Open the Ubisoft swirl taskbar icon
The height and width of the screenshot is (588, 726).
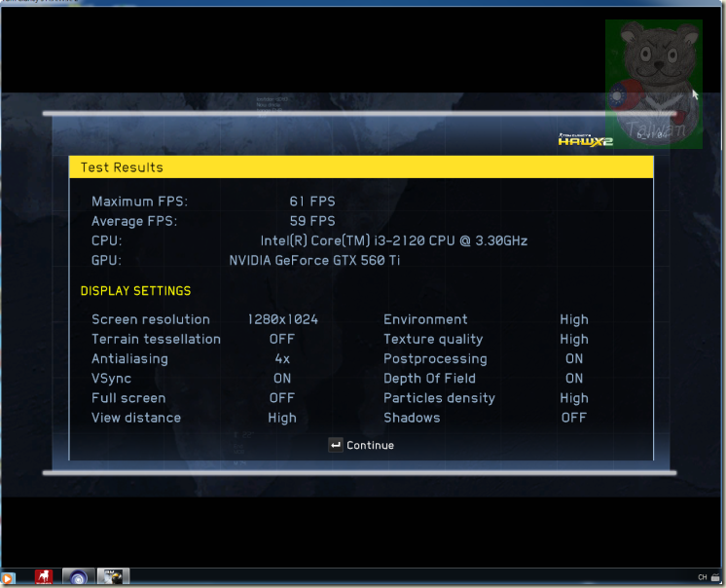pyautogui.click(x=78, y=577)
